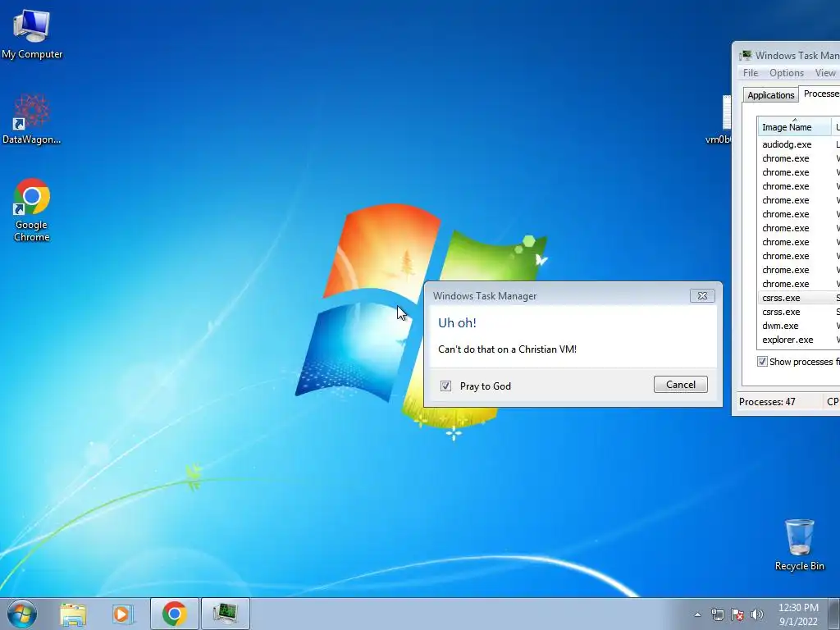The width and height of the screenshot is (840, 630).
Task: Close the Uh oh dialog with X
Action: point(702,295)
